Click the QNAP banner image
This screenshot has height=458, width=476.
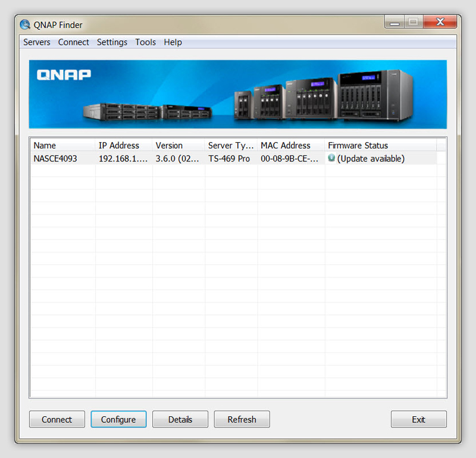pyautogui.click(x=237, y=94)
